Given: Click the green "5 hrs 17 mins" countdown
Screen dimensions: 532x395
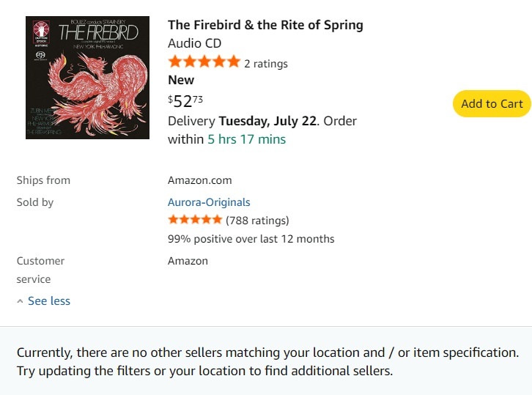Looking at the screenshot, I should [x=247, y=139].
